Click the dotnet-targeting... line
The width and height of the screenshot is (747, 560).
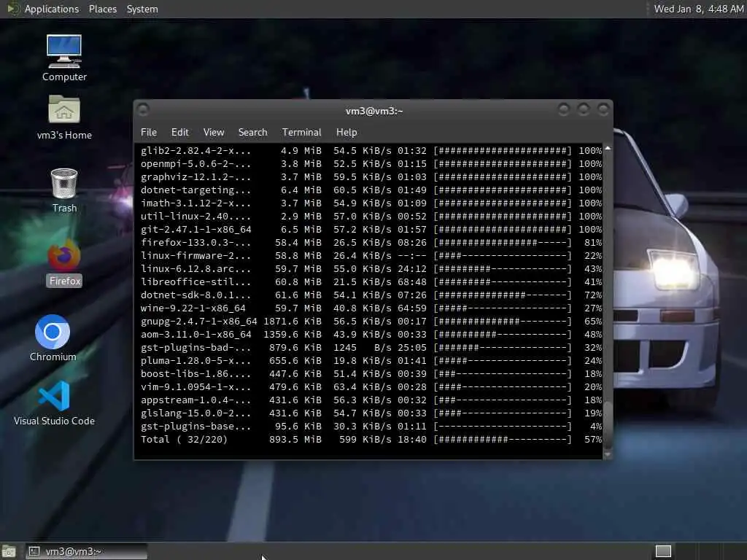click(371, 190)
